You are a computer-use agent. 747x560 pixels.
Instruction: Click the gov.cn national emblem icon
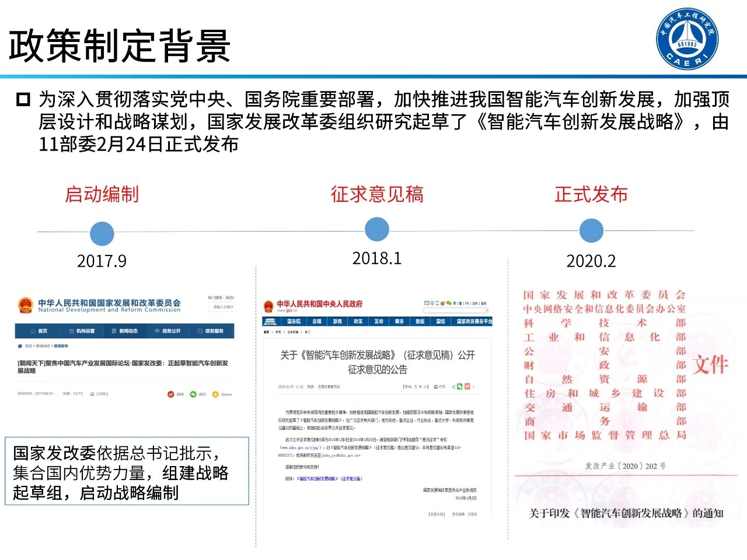[x=268, y=307]
